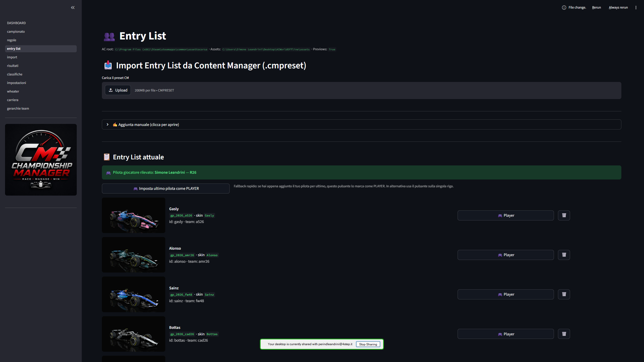Open the impostazioni page
Screen dimensions: 644x362
click(x=41, y=83)
